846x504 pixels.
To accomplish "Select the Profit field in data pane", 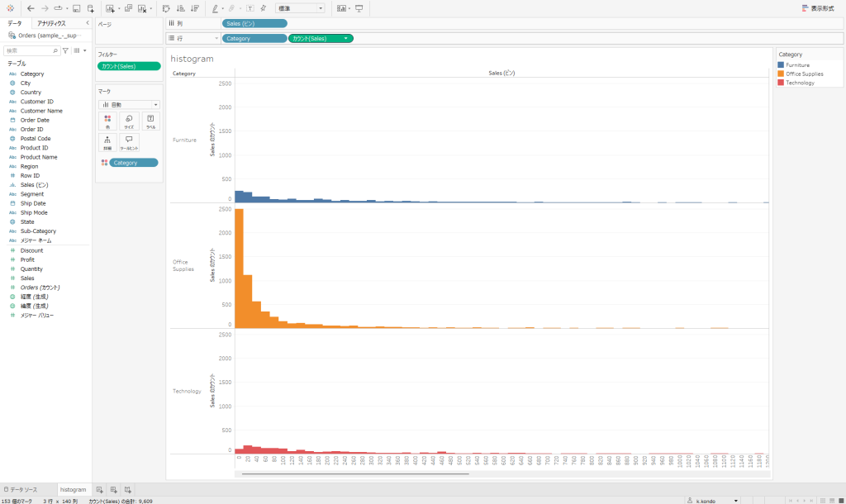I will [x=27, y=259].
